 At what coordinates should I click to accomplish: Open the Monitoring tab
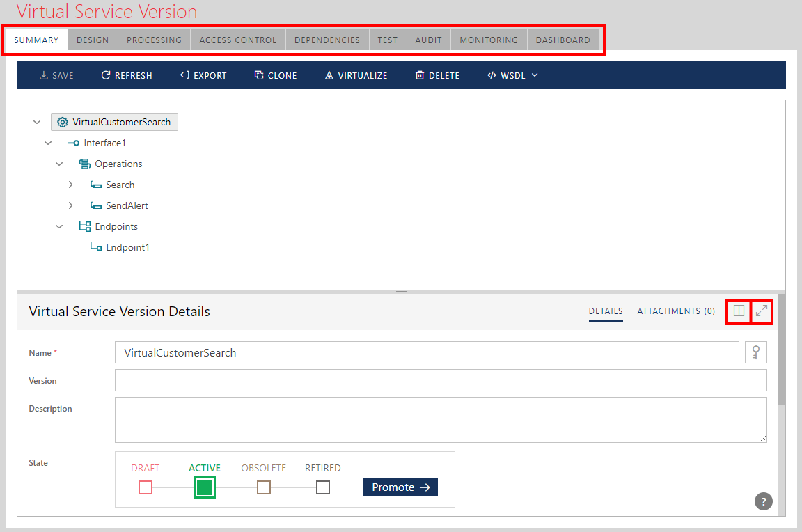[488, 40]
